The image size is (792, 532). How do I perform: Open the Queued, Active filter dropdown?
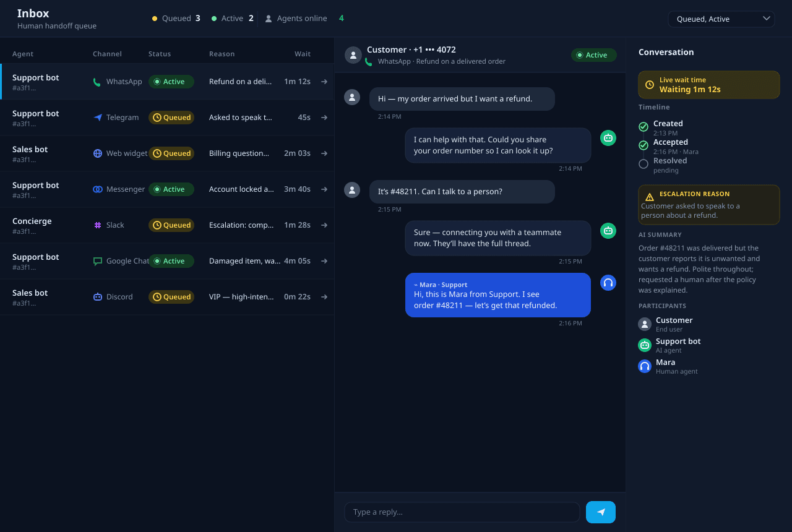point(721,19)
